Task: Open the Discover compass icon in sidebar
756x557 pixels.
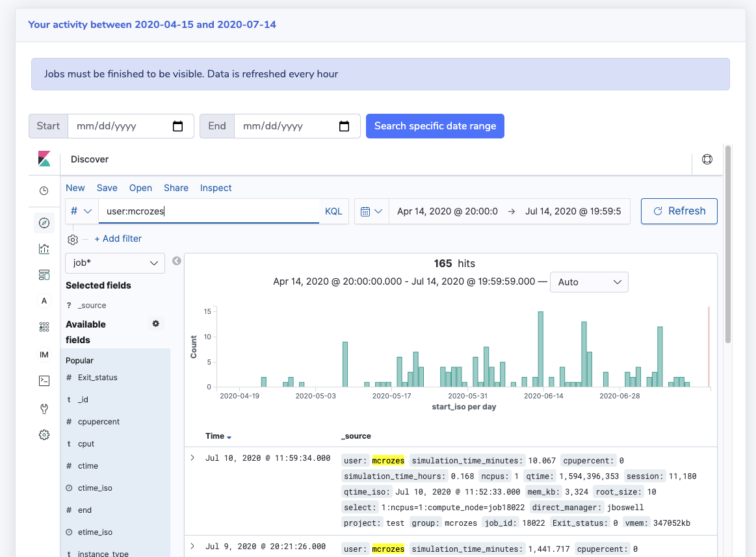Action: point(44,223)
